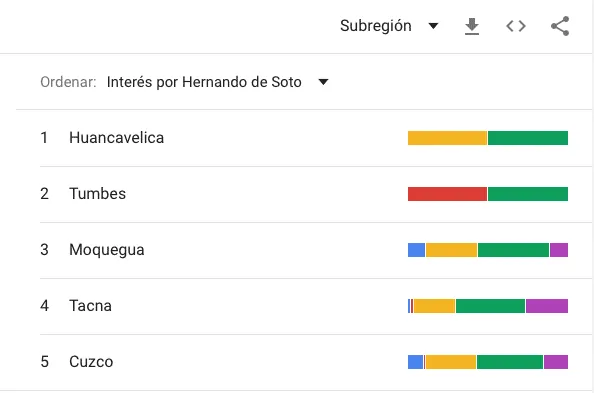
Task: Open the embed code icon
Action: click(x=516, y=26)
